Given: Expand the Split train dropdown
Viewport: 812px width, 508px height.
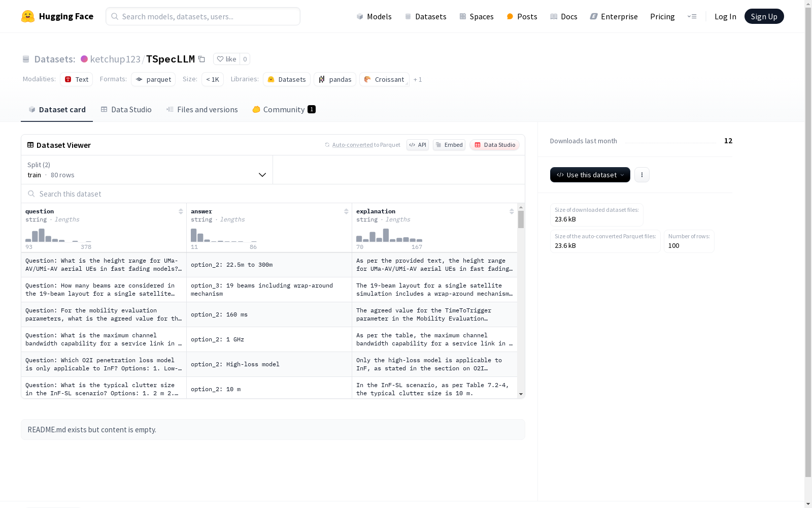Looking at the screenshot, I should (147, 170).
